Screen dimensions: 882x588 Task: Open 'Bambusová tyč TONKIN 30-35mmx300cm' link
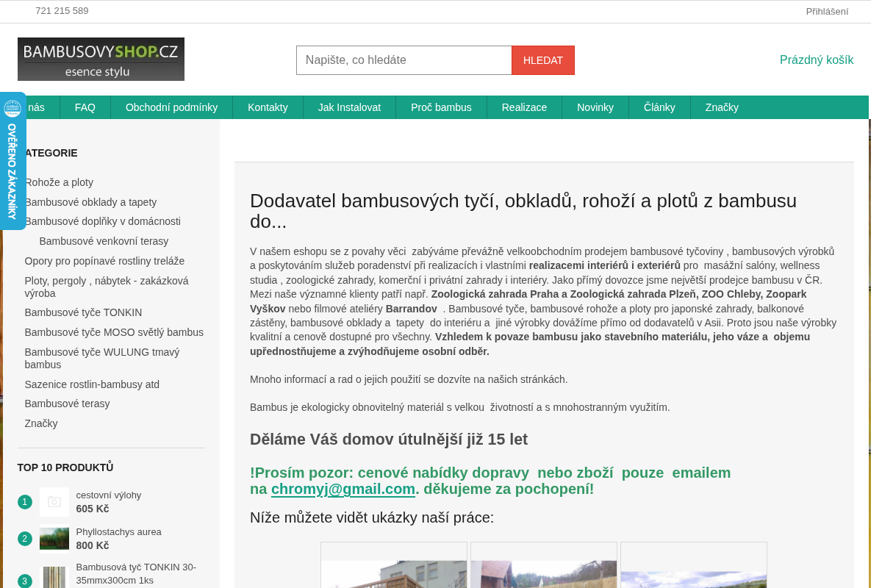pyautogui.click(x=136, y=573)
